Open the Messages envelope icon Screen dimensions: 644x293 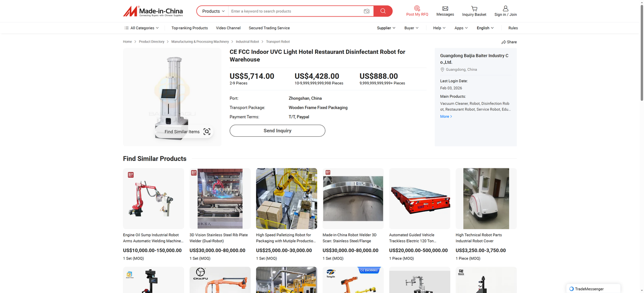[x=445, y=8]
